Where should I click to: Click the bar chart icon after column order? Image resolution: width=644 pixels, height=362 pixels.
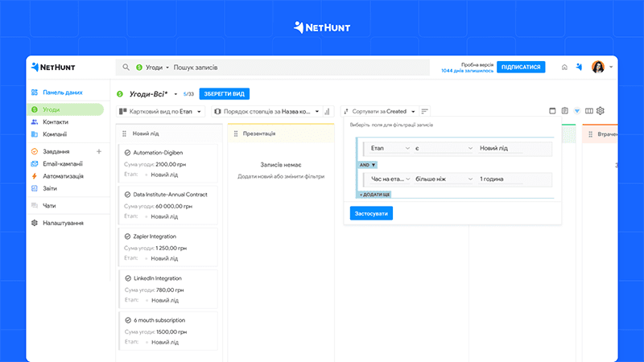[x=328, y=111]
